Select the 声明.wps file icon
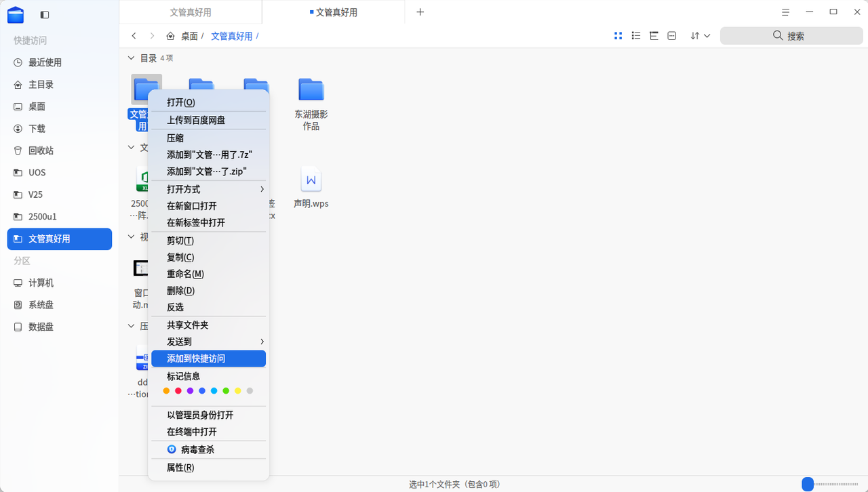 [311, 180]
